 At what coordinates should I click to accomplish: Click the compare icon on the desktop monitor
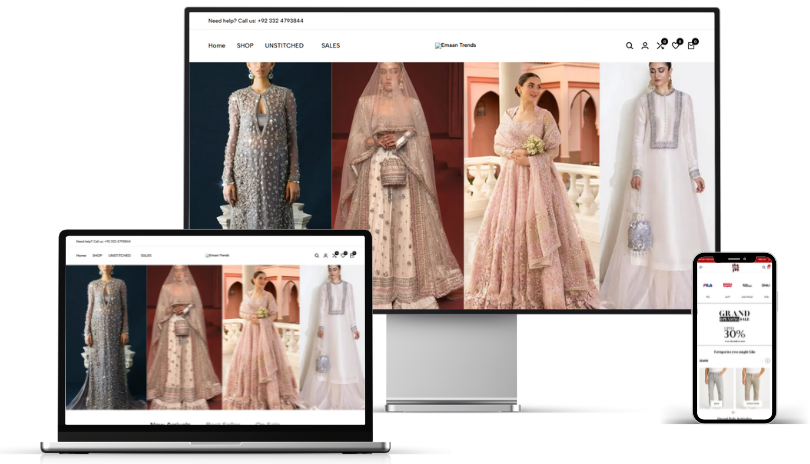(660, 45)
